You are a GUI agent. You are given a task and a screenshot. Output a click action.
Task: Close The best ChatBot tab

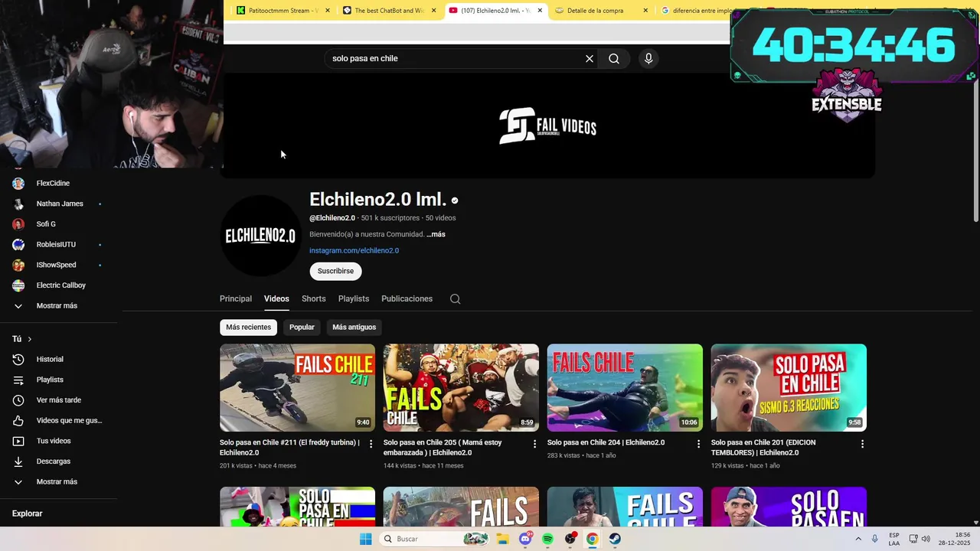pyautogui.click(x=434, y=11)
